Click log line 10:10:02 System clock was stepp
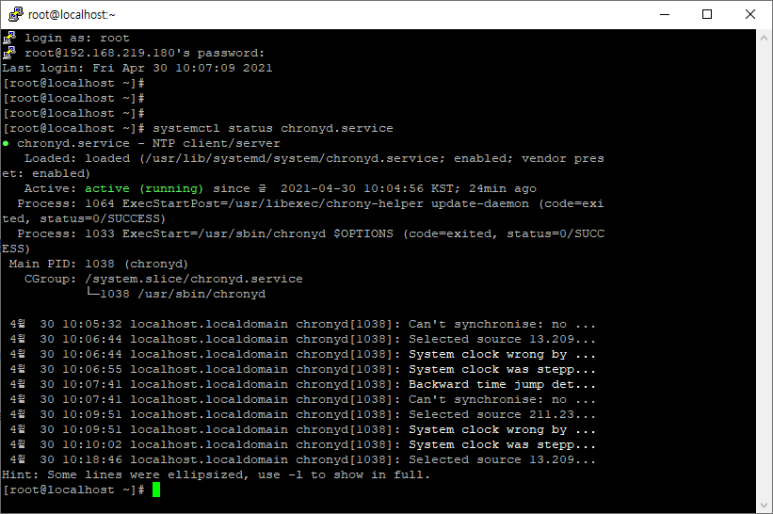The width and height of the screenshot is (773, 514). 303,445
